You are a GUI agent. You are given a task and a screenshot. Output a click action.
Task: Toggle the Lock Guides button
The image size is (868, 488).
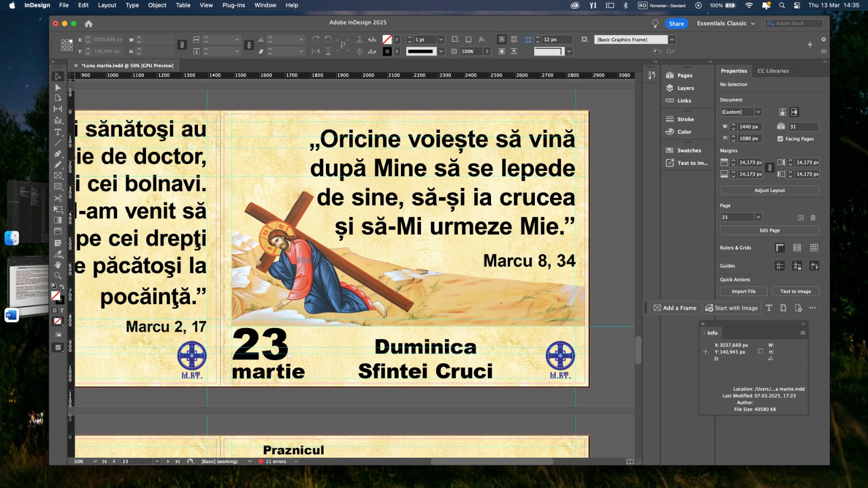797,266
